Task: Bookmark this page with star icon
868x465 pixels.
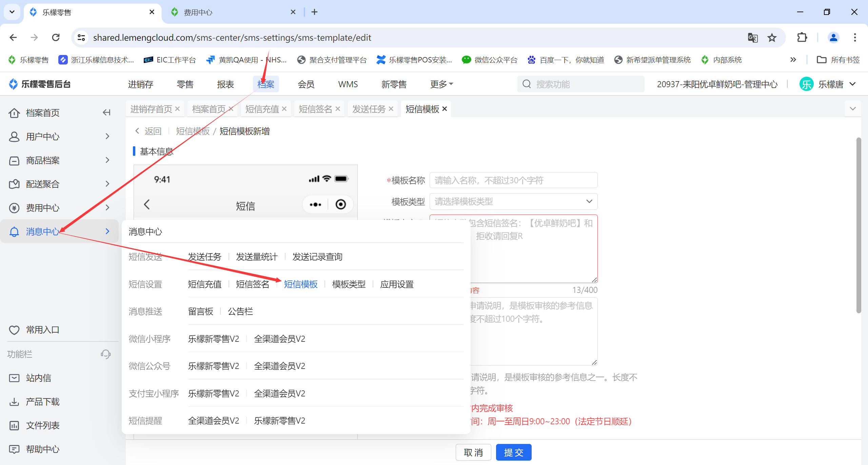Action: (772, 37)
